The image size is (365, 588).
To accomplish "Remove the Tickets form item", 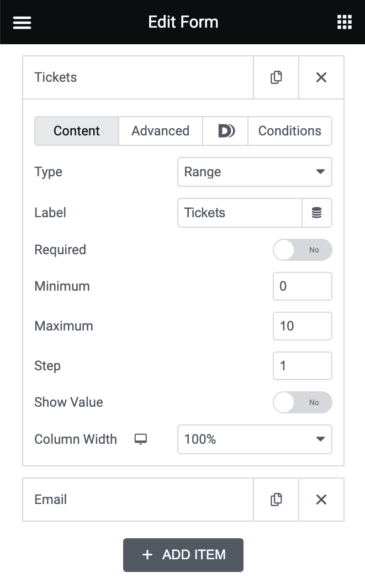I will coord(321,77).
